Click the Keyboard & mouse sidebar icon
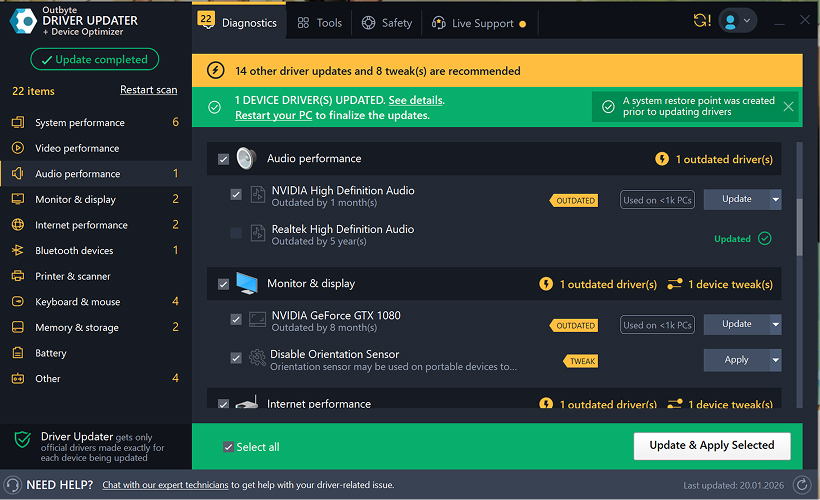The image size is (820, 500). point(17,302)
